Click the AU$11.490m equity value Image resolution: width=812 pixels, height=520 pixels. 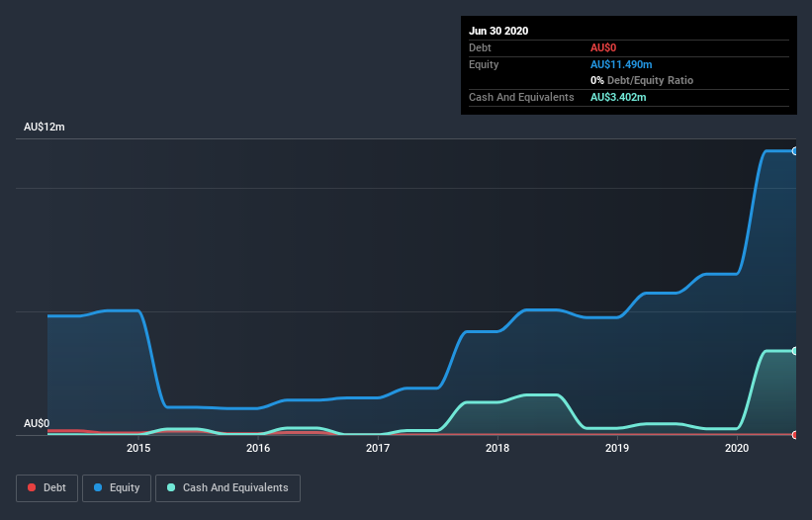(x=621, y=64)
